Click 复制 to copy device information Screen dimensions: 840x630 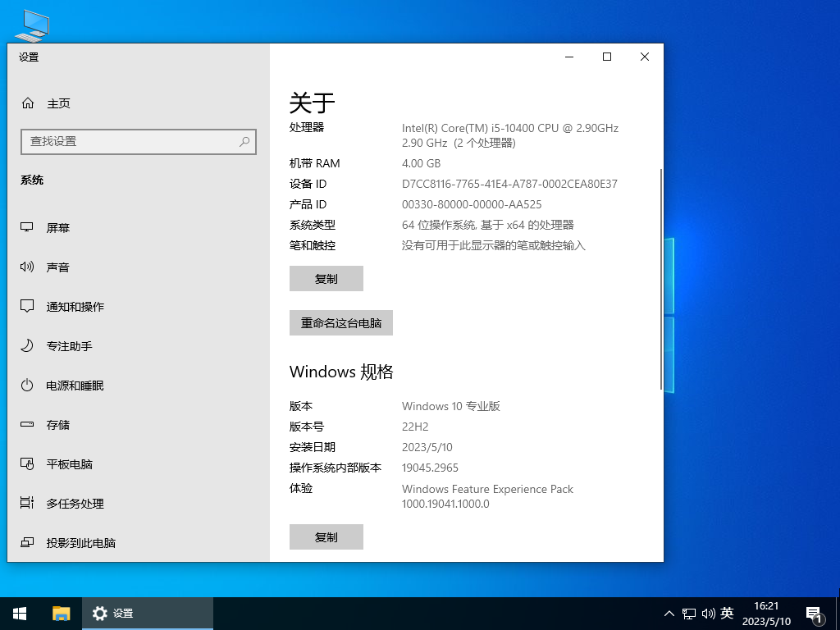[x=326, y=278]
